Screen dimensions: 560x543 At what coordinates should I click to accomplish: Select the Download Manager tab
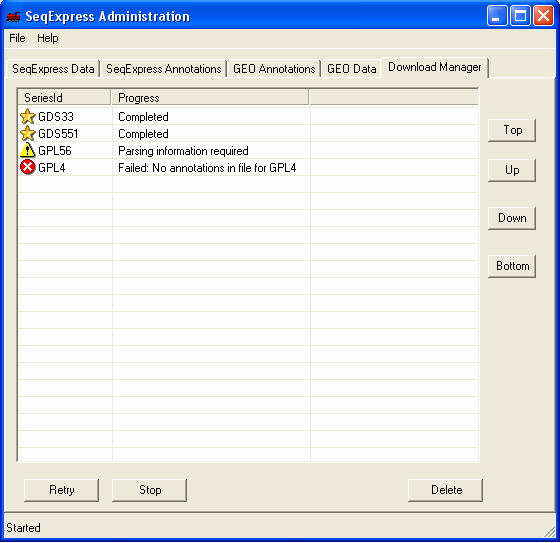tap(435, 67)
